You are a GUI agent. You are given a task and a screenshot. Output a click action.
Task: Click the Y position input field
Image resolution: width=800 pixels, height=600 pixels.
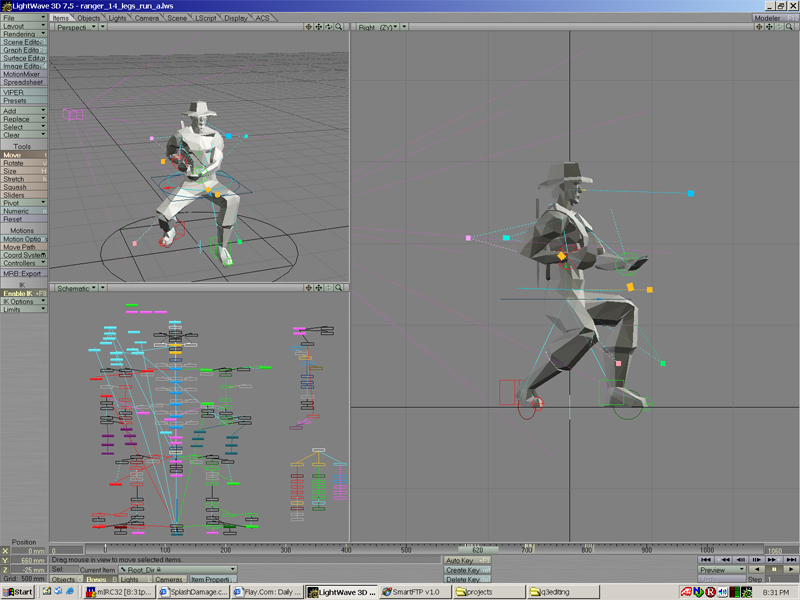(28, 560)
